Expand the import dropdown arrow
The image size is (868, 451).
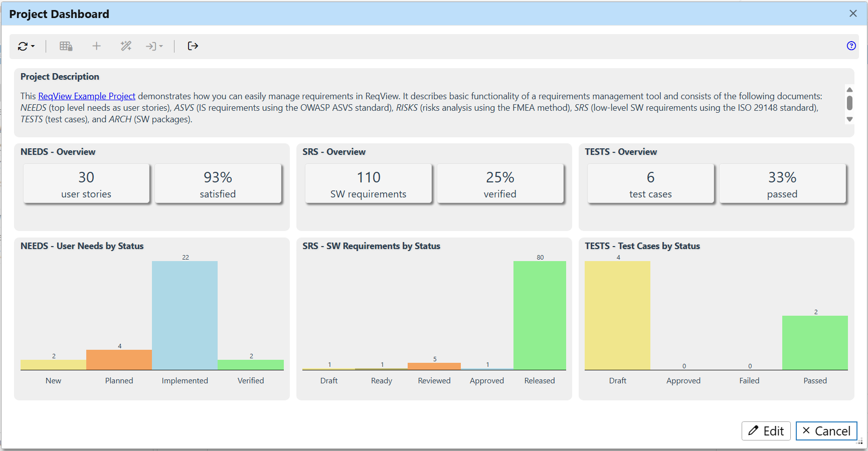click(x=161, y=46)
